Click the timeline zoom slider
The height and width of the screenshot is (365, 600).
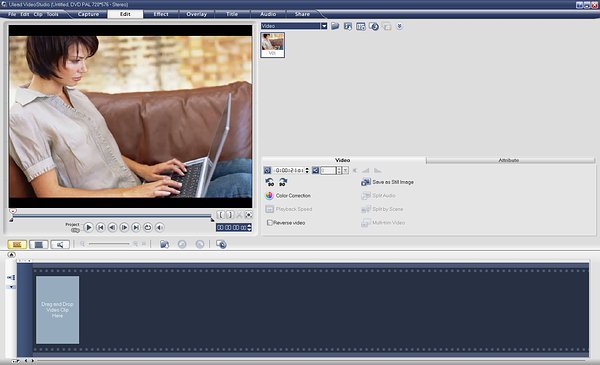(109, 244)
